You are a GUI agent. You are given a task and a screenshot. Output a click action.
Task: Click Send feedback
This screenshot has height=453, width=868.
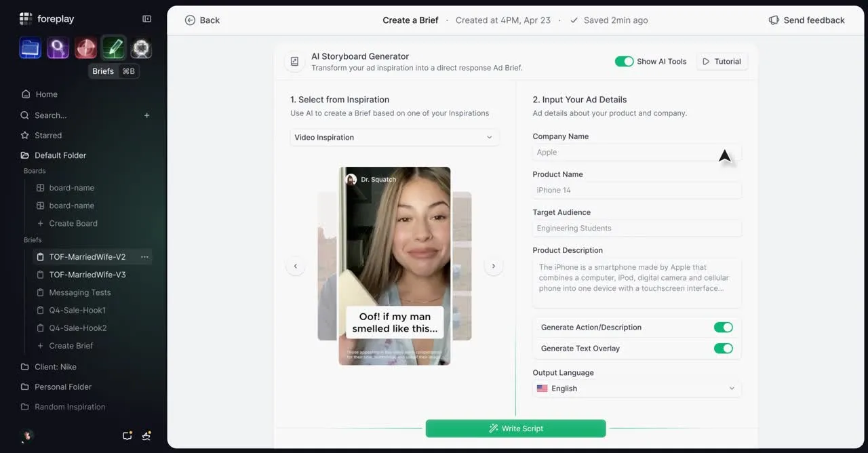806,20
